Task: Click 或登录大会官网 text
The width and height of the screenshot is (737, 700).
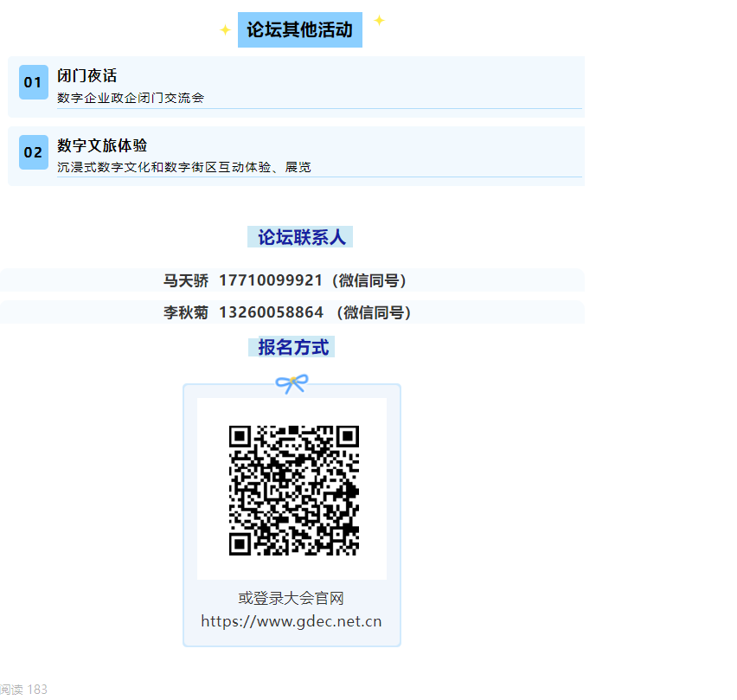Action: [292, 599]
